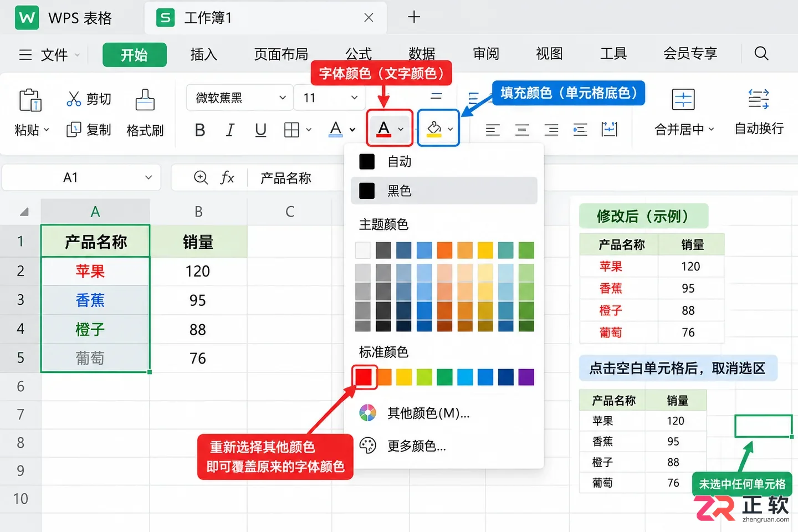
Task: Select the 工作簿1 document tab
Action: click(265, 18)
